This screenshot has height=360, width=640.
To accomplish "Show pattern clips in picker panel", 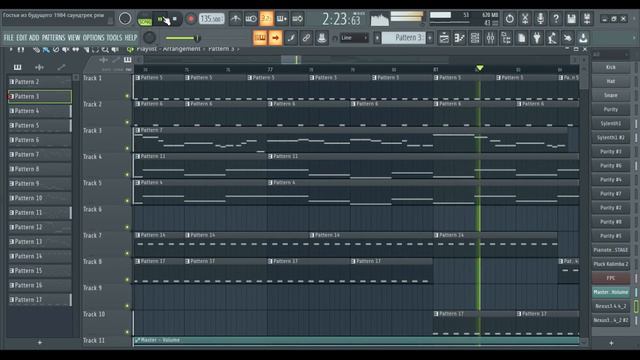I will pos(18,67).
